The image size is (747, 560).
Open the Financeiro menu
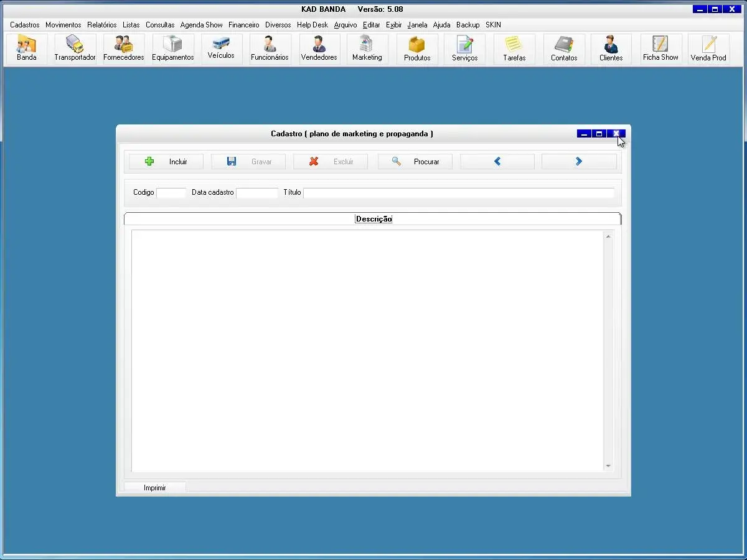point(243,25)
